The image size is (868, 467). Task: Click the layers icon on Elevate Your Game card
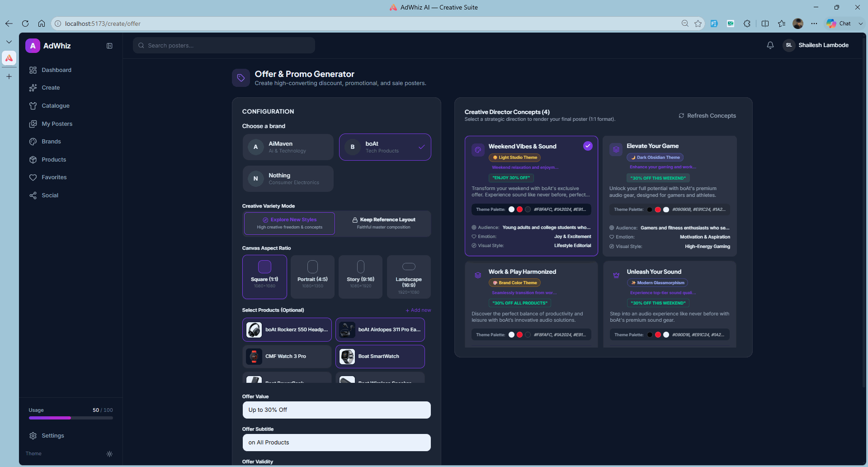click(616, 149)
